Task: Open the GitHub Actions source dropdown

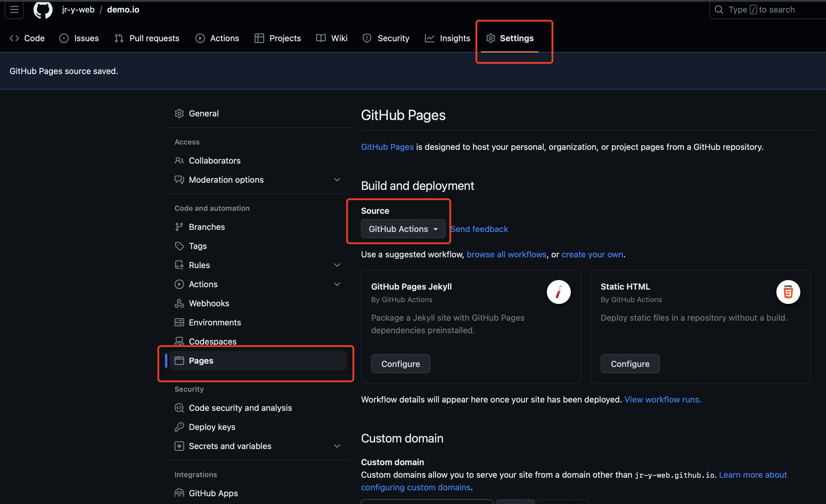Action: point(403,229)
